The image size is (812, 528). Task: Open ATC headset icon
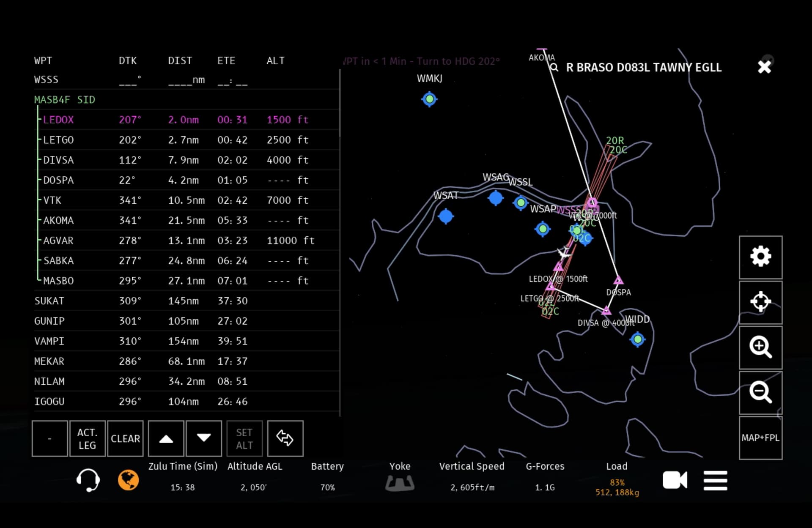(88, 480)
